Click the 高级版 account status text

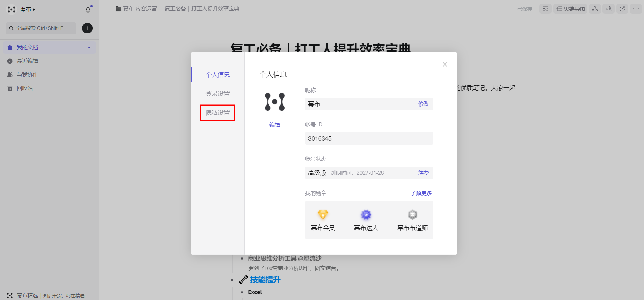317,173
